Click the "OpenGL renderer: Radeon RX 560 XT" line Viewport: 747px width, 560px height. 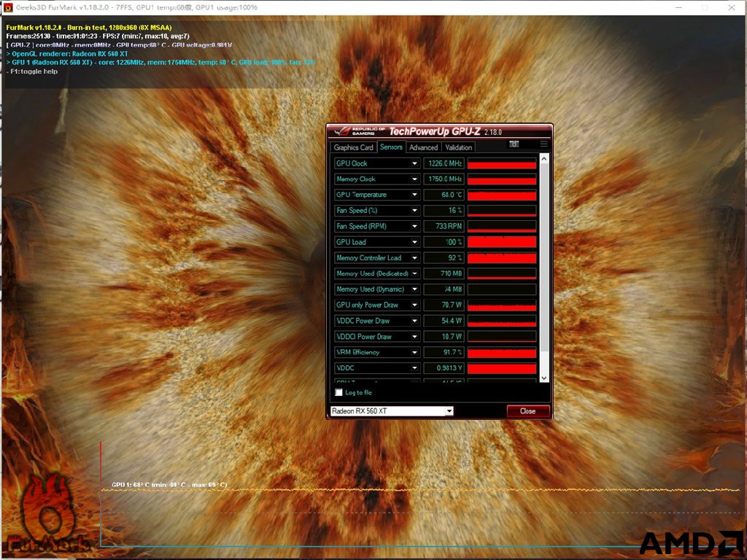coord(67,54)
